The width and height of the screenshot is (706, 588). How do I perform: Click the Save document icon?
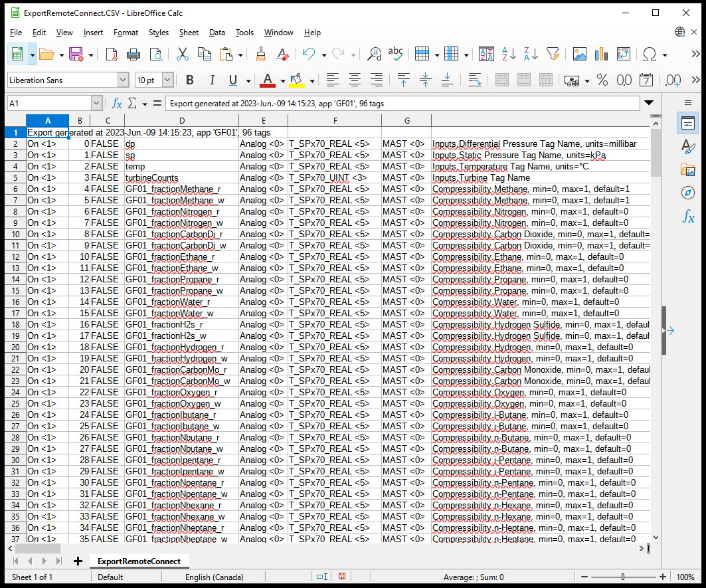tap(76, 54)
